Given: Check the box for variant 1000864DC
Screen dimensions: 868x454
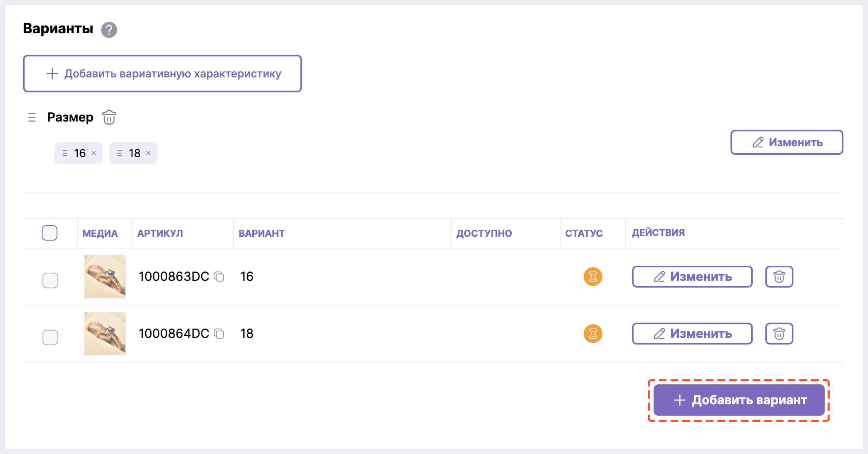Looking at the screenshot, I should 50,337.
